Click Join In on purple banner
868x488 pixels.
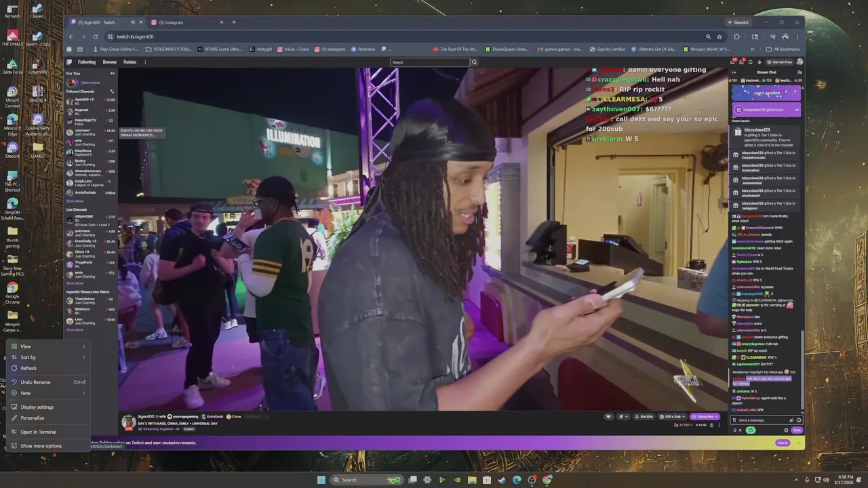(783, 443)
